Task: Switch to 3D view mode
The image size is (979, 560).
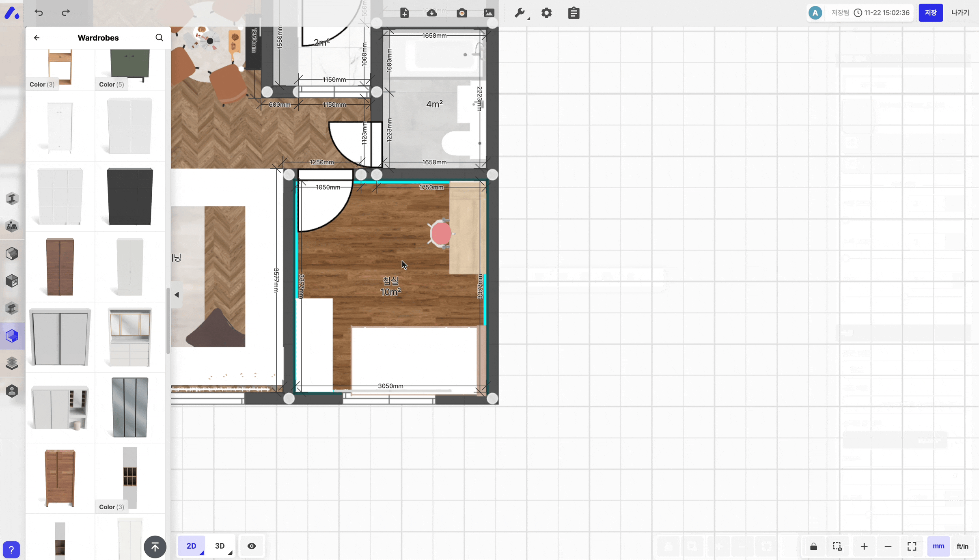Action: pyautogui.click(x=220, y=546)
